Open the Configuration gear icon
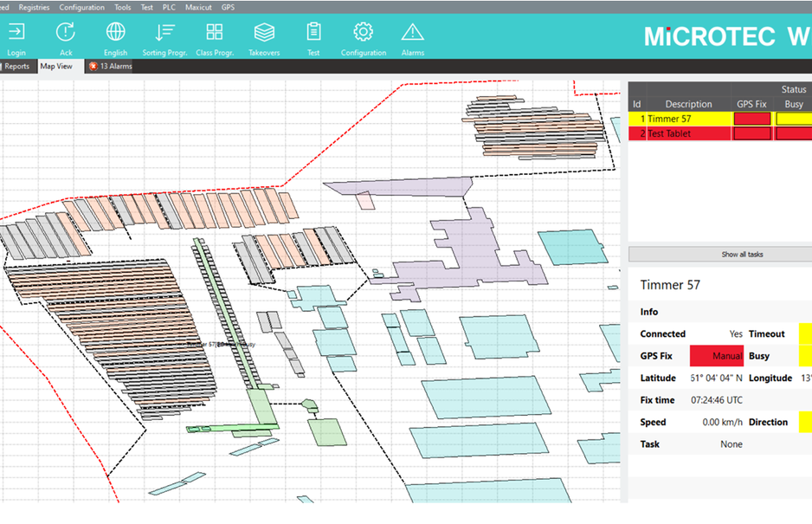 tap(363, 33)
